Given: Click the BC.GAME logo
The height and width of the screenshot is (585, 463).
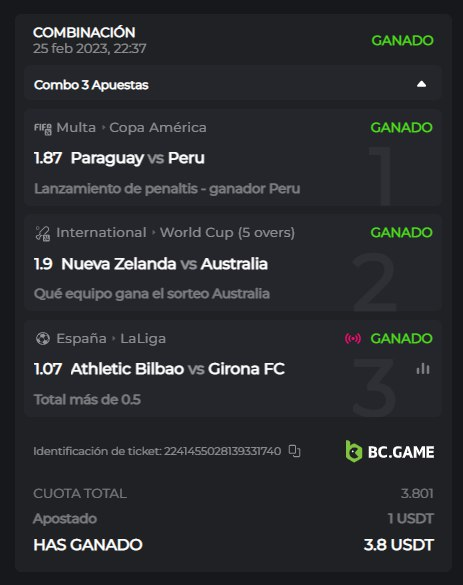Looking at the screenshot, I should pos(390,451).
